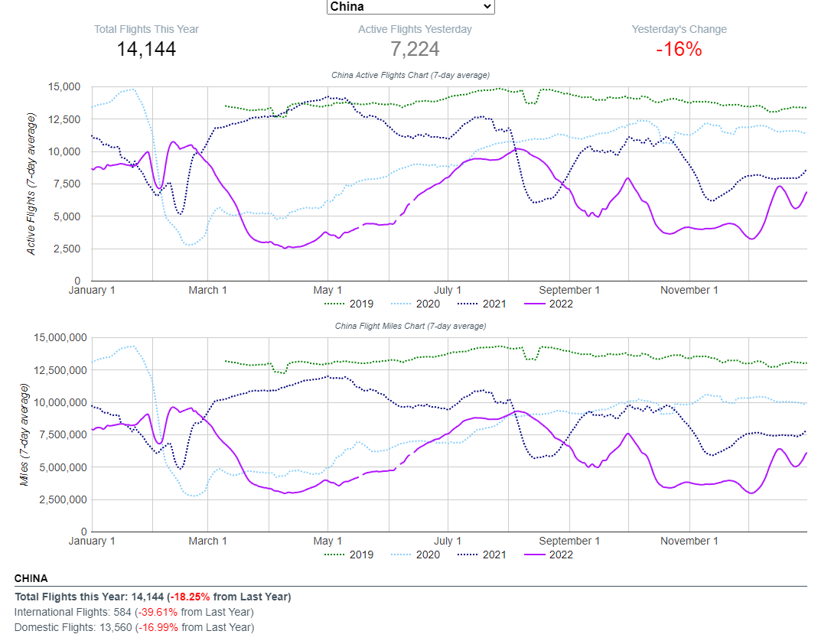Click the -39.61% international change figure
The image size is (831, 644).
click(158, 612)
